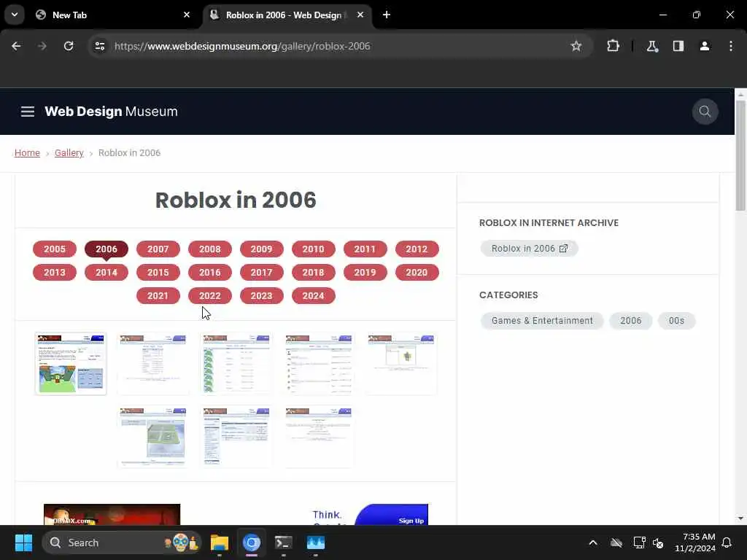Jump to year 2009
The height and width of the screenshot is (560, 747).
pos(262,249)
